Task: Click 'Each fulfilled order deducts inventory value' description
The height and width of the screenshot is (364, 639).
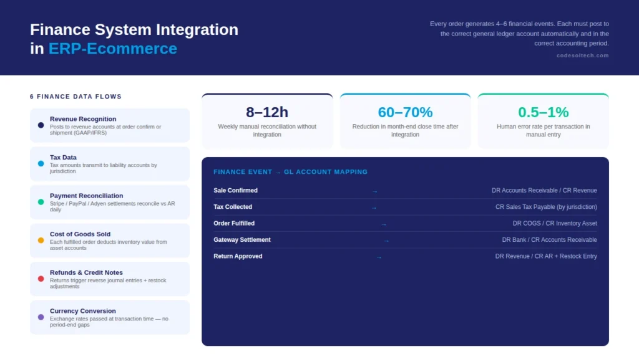Action: click(x=109, y=245)
